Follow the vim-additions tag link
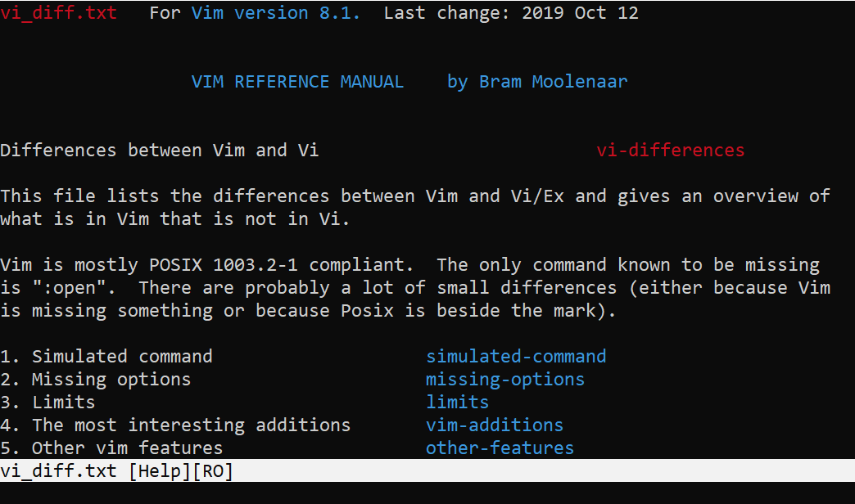This screenshot has width=855, height=504. click(x=495, y=425)
